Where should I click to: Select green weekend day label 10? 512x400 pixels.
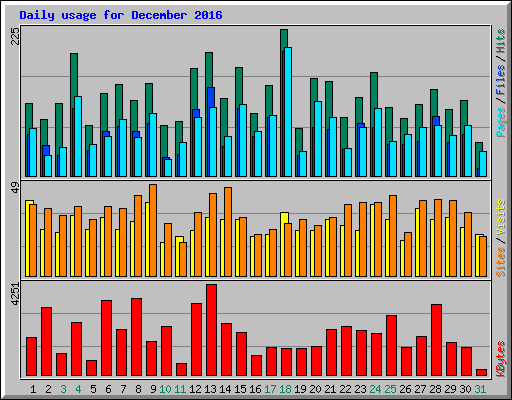pyautogui.click(x=165, y=389)
